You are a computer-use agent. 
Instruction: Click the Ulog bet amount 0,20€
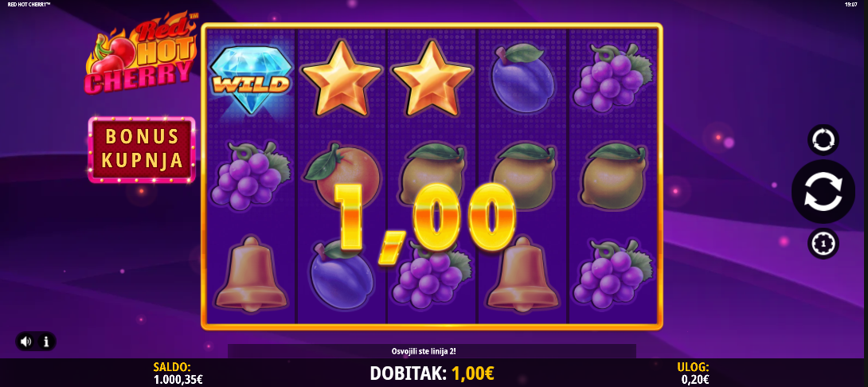(x=693, y=379)
